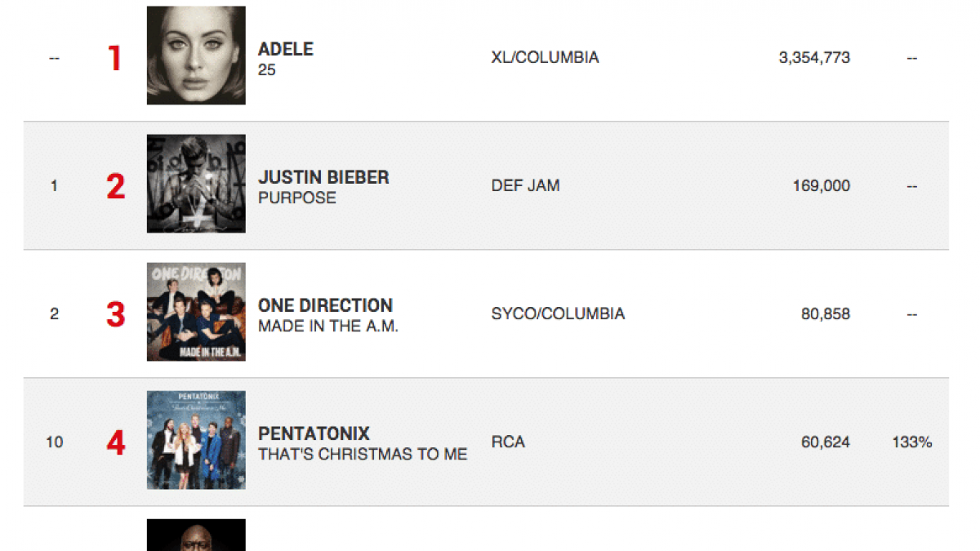Viewport: 980px width, 551px height.
Task: Click the ADELE artist name
Action: click(x=286, y=49)
